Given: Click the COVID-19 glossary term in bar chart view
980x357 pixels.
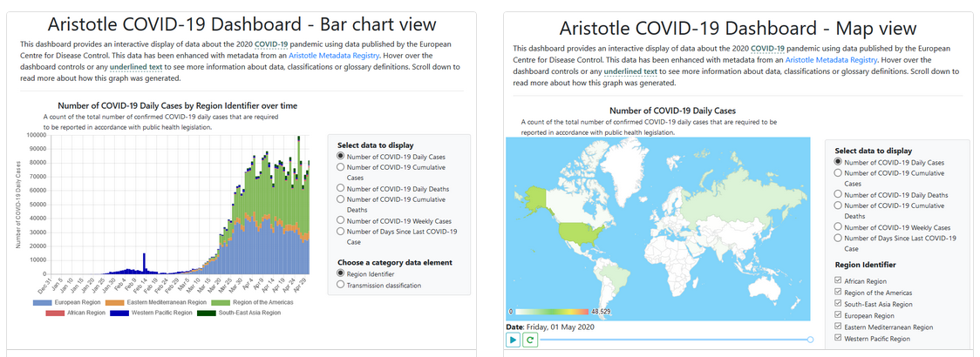Looking at the screenshot, I should tap(272, 44).
